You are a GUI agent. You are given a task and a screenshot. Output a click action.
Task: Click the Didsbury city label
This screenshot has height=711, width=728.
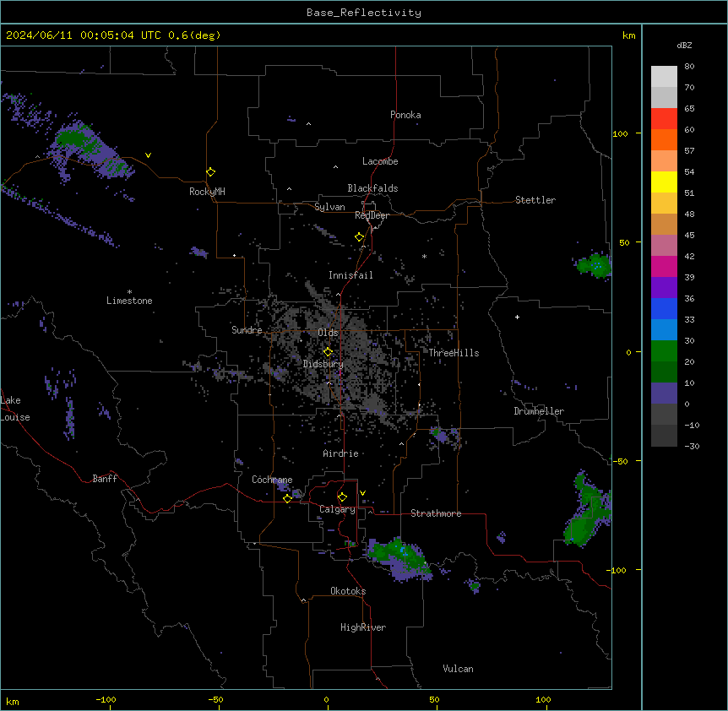pos(323,364)
